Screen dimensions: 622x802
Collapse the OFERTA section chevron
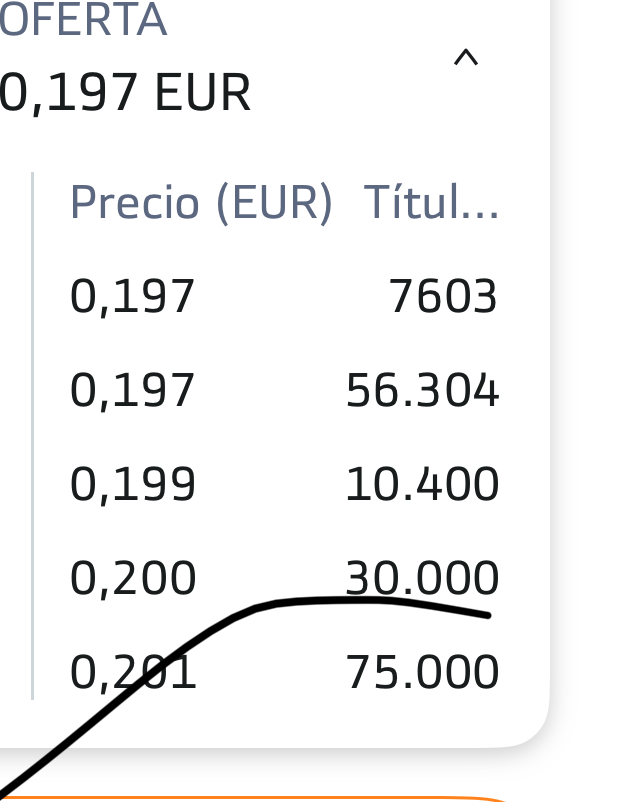coord(465,57)
